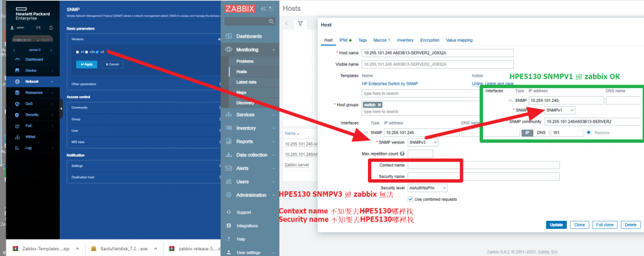The width and height of the screenshot is (644, 256).
Task: Open Zabbix Help
Action: pyautogui.click(x=241, y=239)
